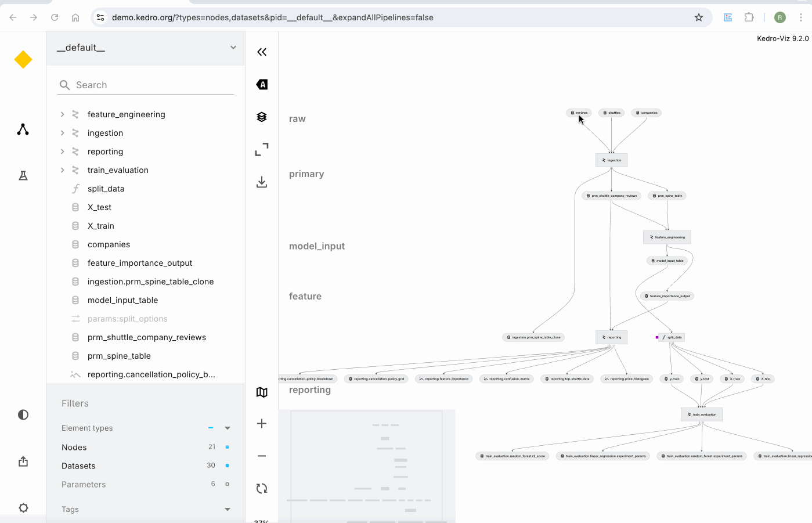
Task: Focus the Search nodes input field
Action: (x=146, y=85)
